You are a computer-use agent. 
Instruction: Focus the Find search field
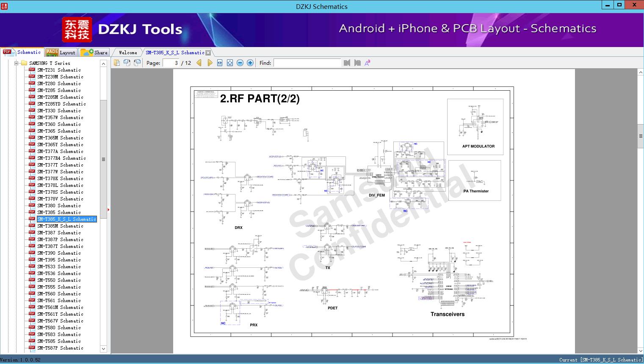coord(307,63)
